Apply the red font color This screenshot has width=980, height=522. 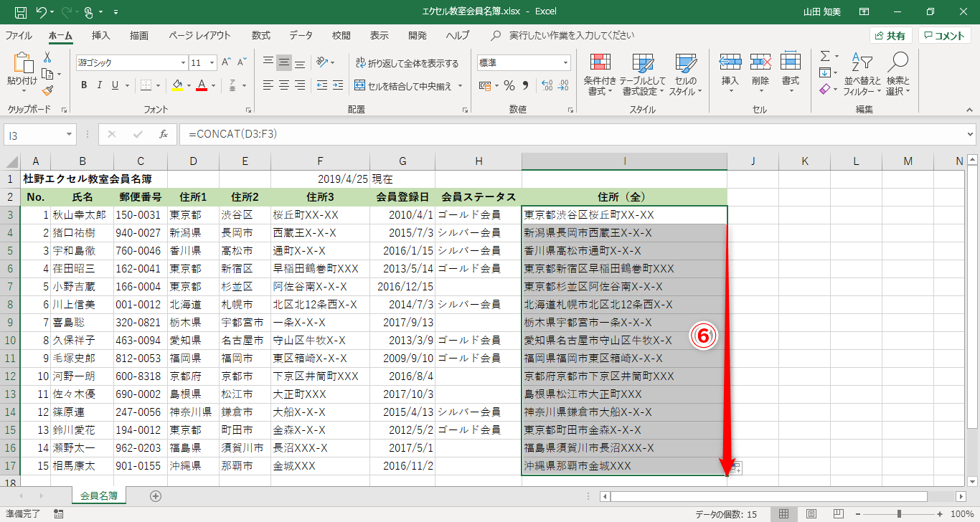pos(202,85)
